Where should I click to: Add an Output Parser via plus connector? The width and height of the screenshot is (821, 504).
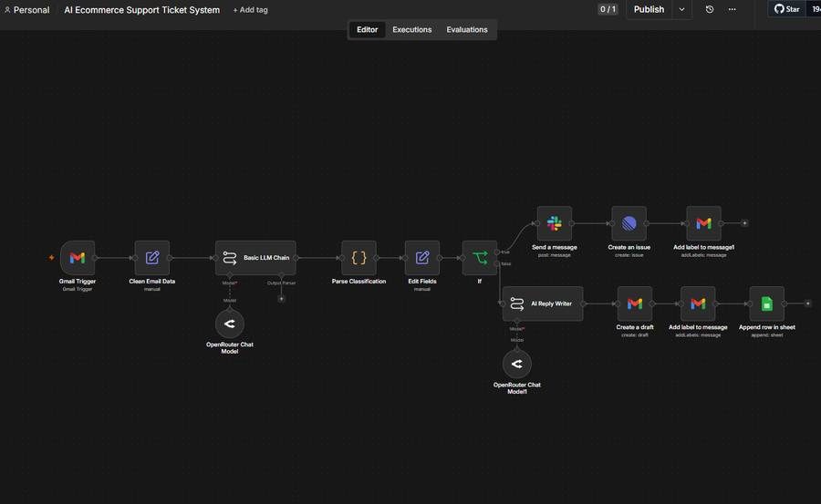tap(281, 299)
